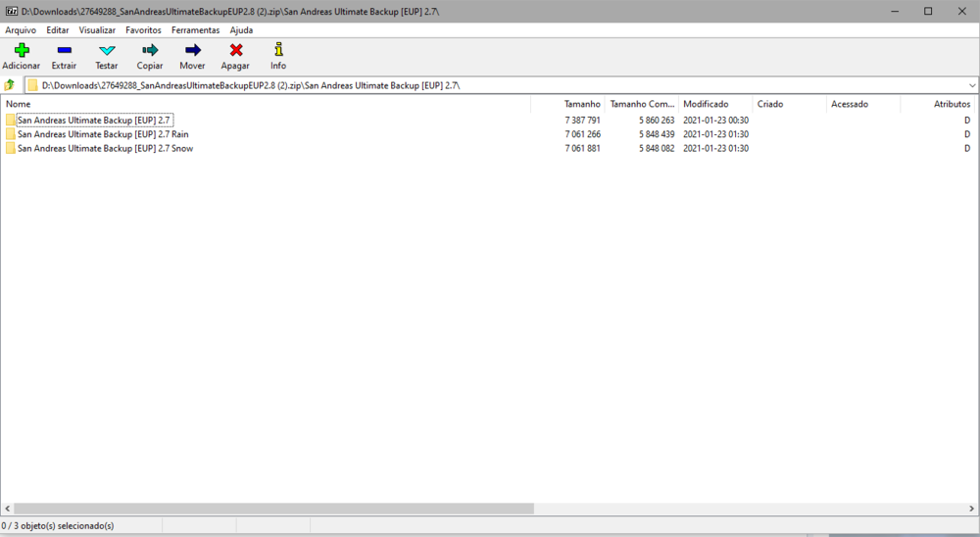Expand the address bar path dropdown
Image resolution: width=980 pixels, height=537 pixels.
[x=972, y=85]
